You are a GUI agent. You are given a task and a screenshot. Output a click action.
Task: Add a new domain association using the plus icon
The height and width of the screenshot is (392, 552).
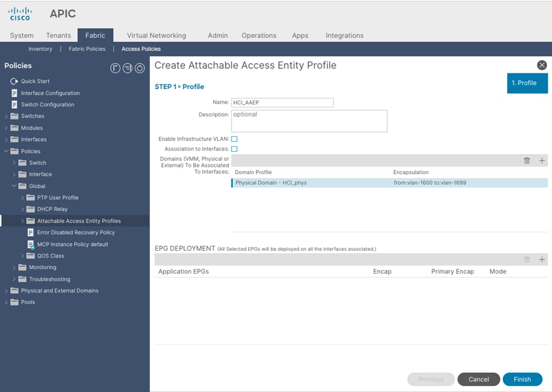541,160
